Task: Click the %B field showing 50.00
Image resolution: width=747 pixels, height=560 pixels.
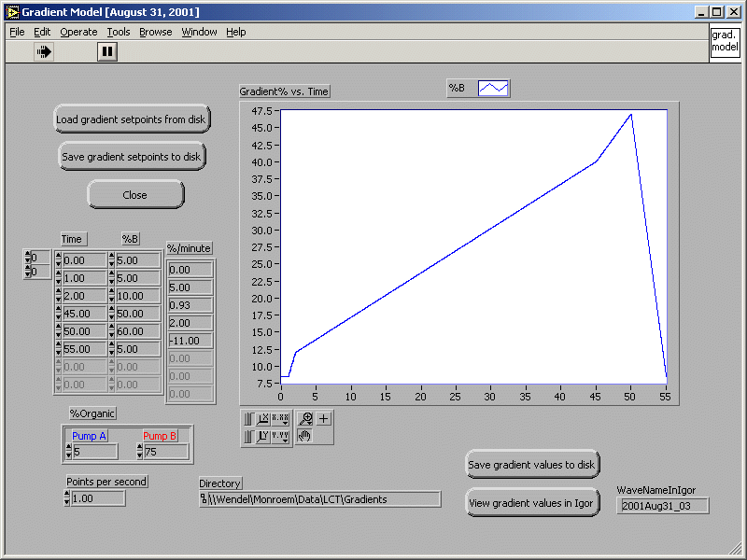Action: (x=138, y=314)
